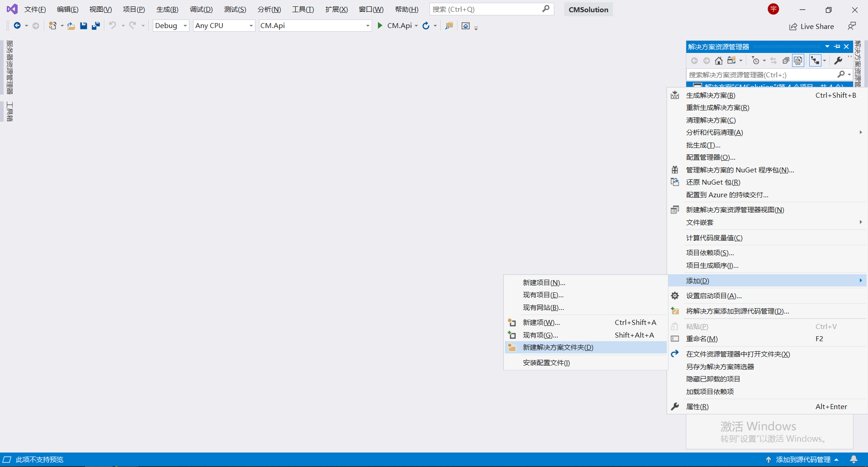Click the Save single-disk icon
868x467 pixels.
click(83, 26)
